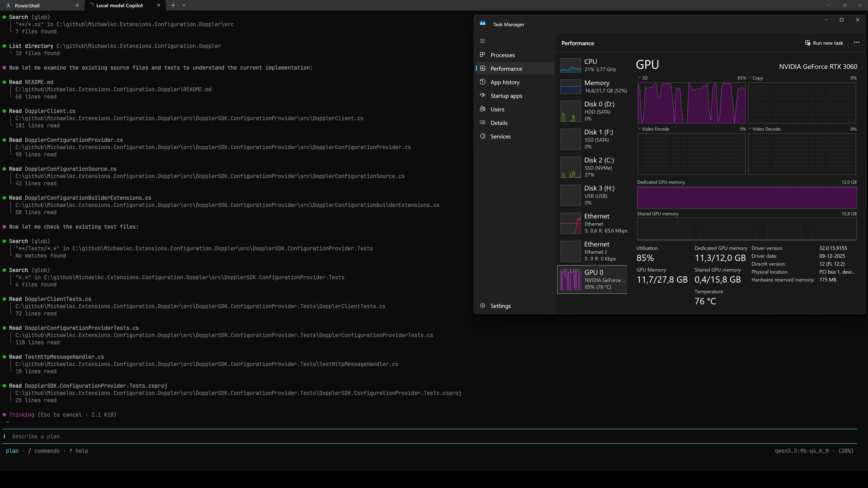The height and width of the screenshot is (488, 868).
Task: Click the Driver version value 32.0.15.9155
Action: pos(833,248)
